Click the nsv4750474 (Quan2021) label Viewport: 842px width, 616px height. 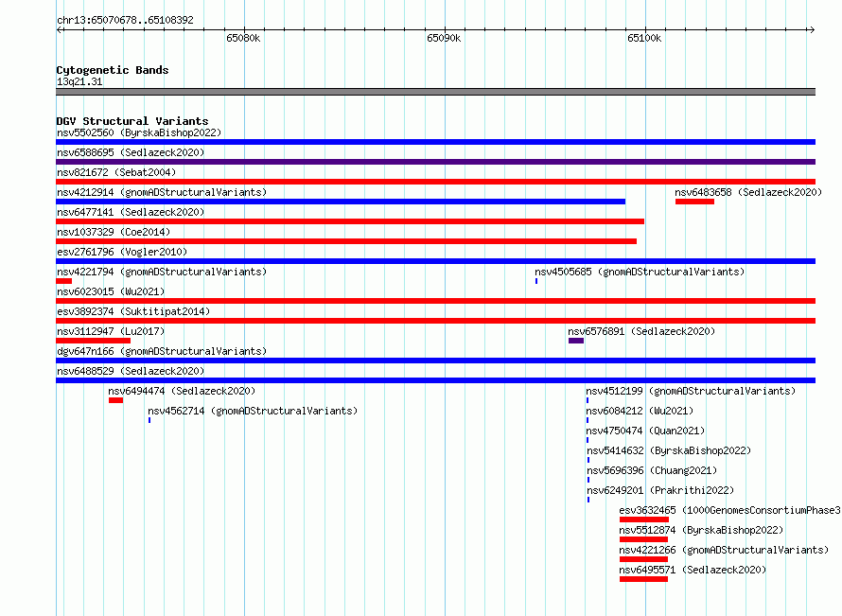tap(645, 431)
